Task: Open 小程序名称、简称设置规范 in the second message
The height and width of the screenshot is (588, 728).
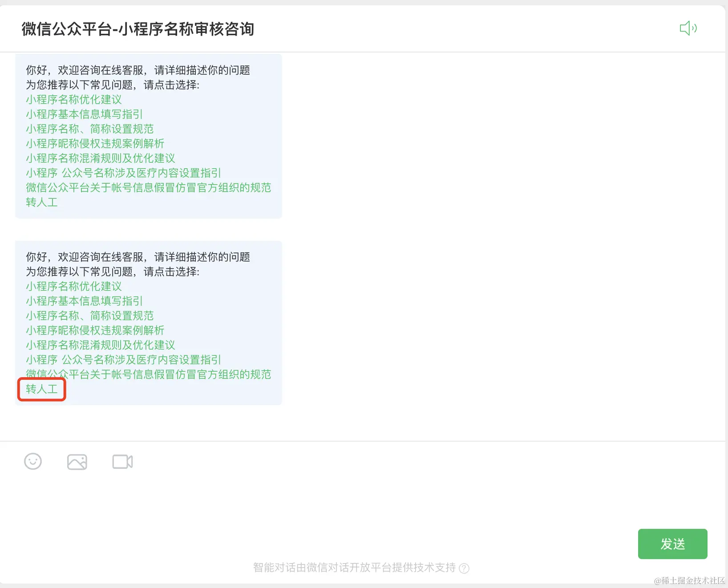Action: [x=90, y=316]
